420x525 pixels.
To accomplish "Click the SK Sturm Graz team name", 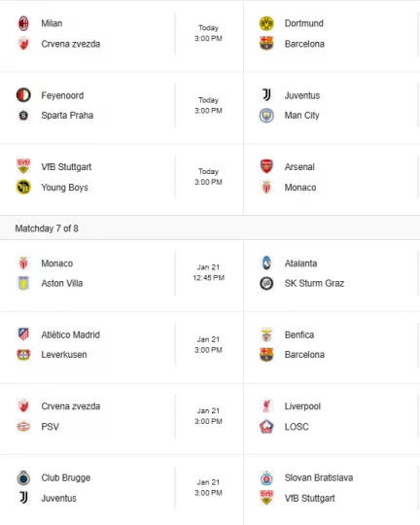I will pyautogui.click(x=314, y=283).
